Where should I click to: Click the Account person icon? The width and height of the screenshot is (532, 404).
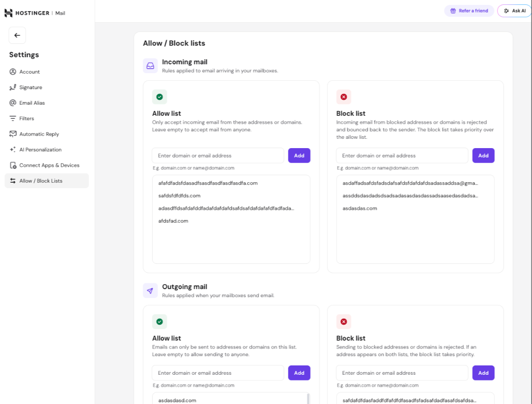12,72
